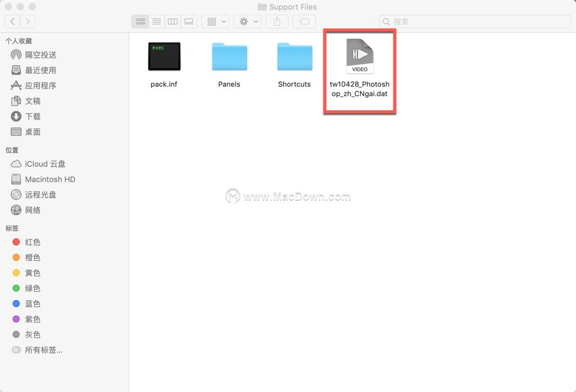Image resolution: width=576 pixels, height=392 pixels.
Task: Click the Applications 'A' icon in sidebar
Action: [16, 85]
